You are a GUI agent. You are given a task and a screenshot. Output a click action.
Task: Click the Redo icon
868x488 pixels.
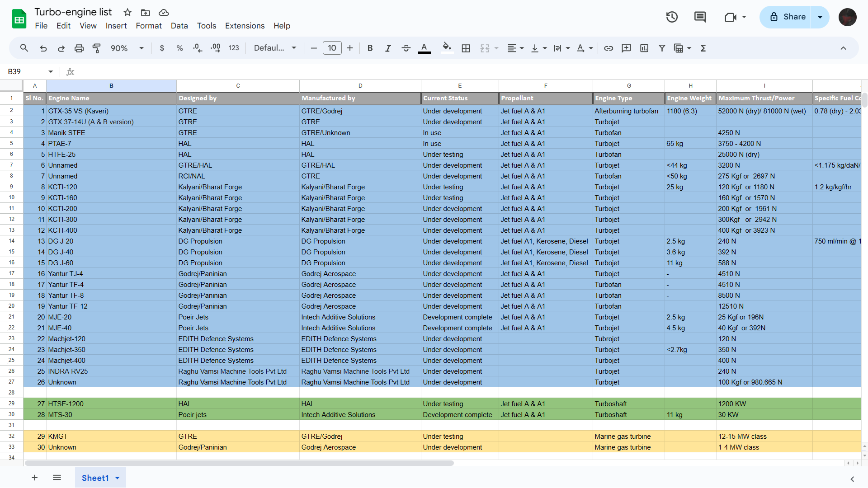pyautogui.click(x=61, y=48)
